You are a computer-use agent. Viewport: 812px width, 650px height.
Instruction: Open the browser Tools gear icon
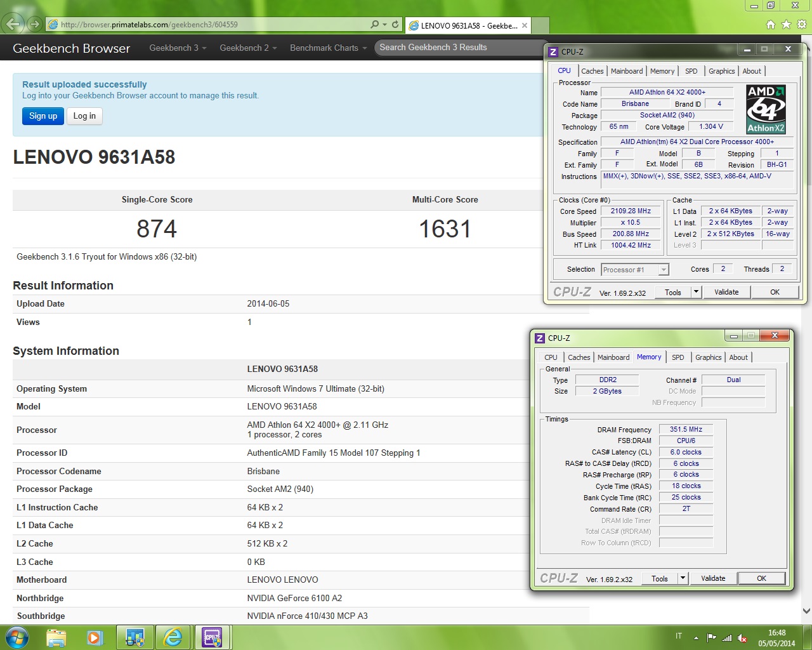pos(802,24)
